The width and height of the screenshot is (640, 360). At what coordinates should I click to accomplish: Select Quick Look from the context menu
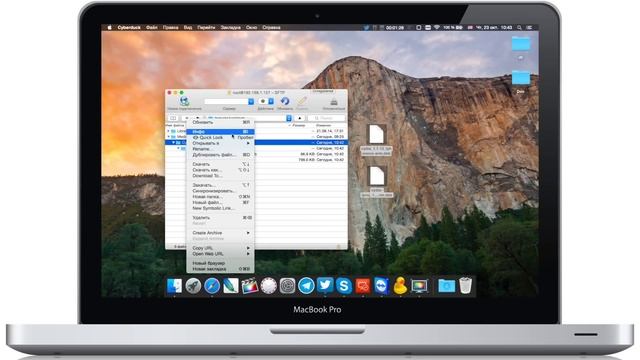pyautogui.click(x=220, y=138)
